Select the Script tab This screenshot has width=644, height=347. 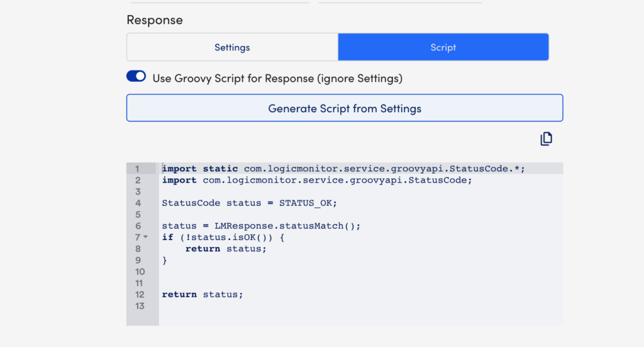443,47
